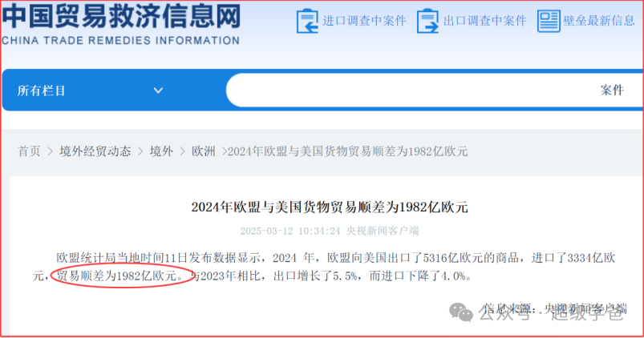This screenshot has height=338, width=644.
Task: Select the 案件 option in search bar
Action: [x=612, y=91]
